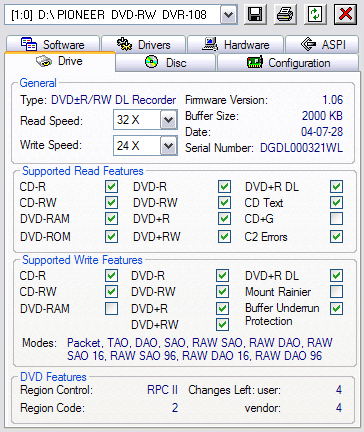
Task: Click the firmware version 1.06 value
Action: (x=333, y=100)
